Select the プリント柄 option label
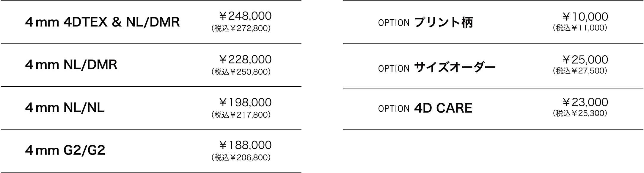The height and width of the screenshot is (173, 644). (443, 22)
